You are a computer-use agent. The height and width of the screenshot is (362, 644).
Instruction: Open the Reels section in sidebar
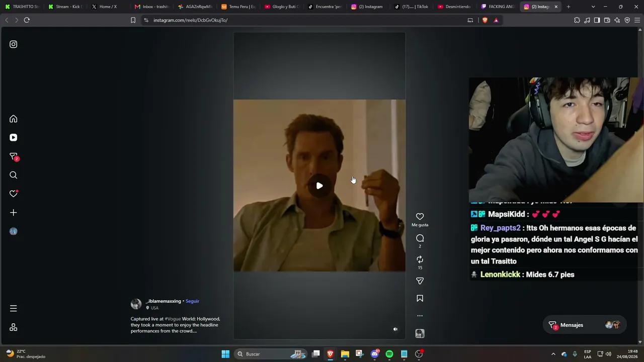coord(14,137)
